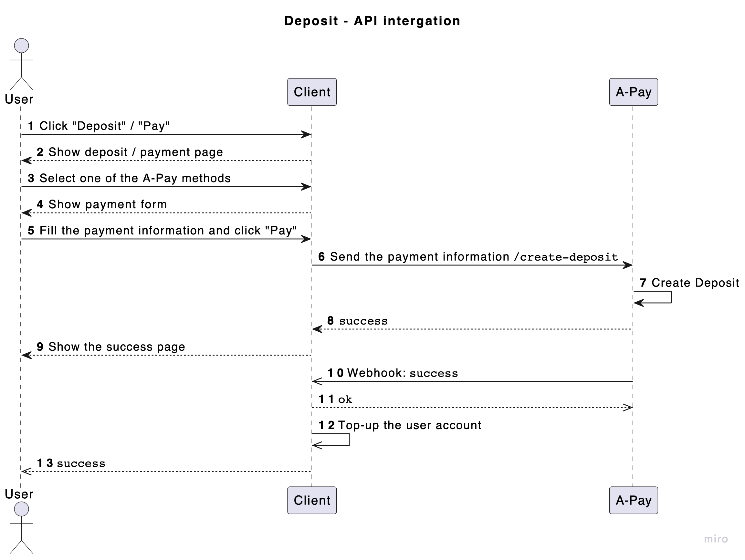The width and height of the screenshot is (745, 560).
Task: Select the top A-Pay participant box
Action: [x=633, y=92]
